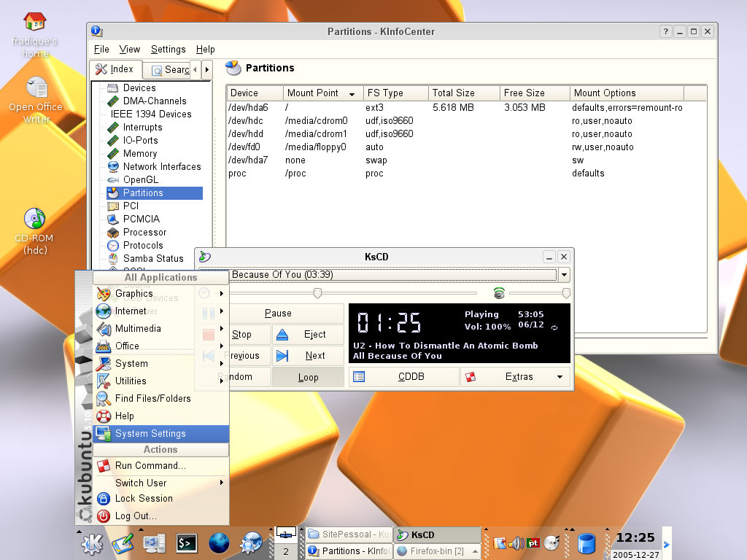The image size is (747, 560).
Task: Open the View menu in KInfoCenter
Action: click(x=129, y=50)
